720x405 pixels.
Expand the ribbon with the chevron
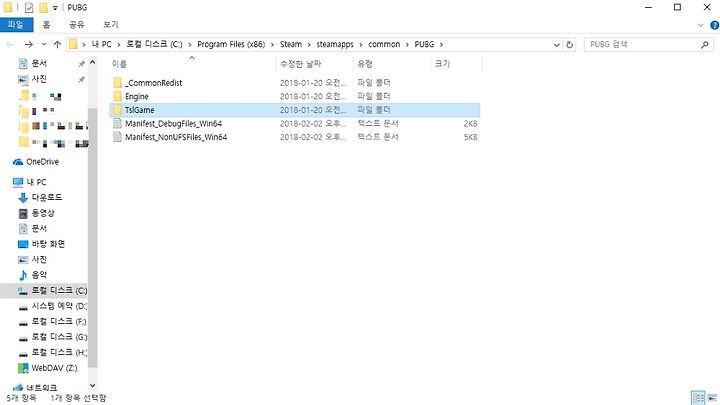pos(700,25)
